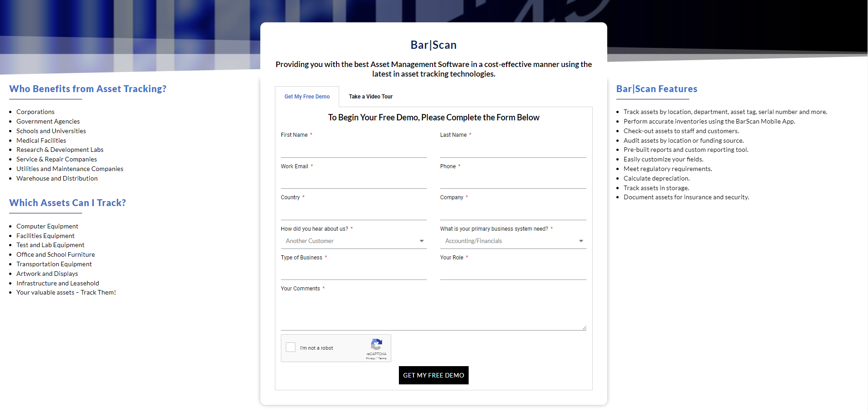Click the Bar|Scan title heading
Viewport: 868px width, 414px height.
434,45
